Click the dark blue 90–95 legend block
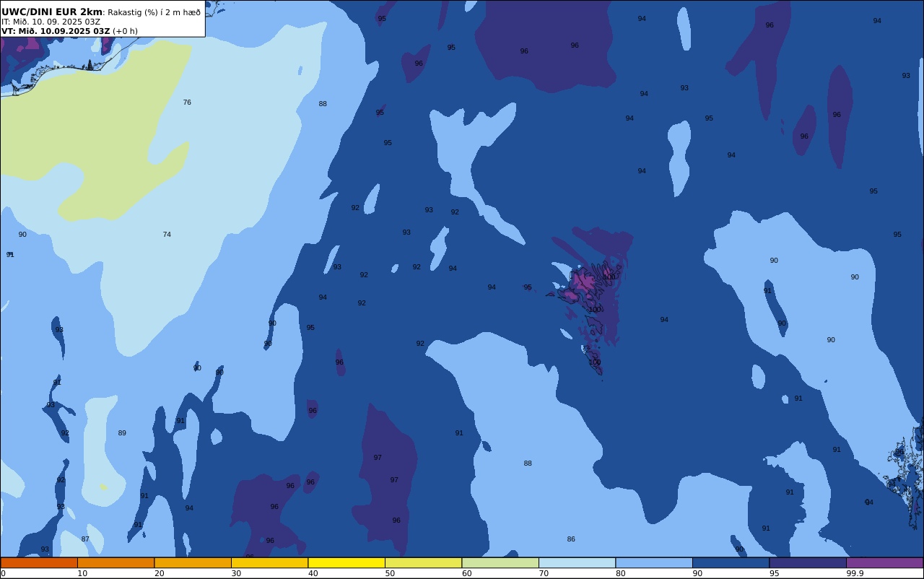 tap(731, 562)
